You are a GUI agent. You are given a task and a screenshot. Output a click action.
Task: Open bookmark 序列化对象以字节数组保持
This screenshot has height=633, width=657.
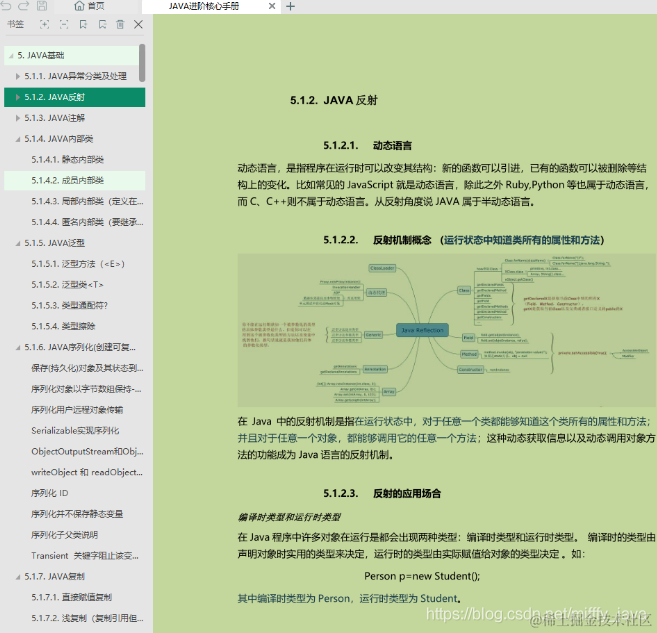pyautogui.click(x=86, y=389)
